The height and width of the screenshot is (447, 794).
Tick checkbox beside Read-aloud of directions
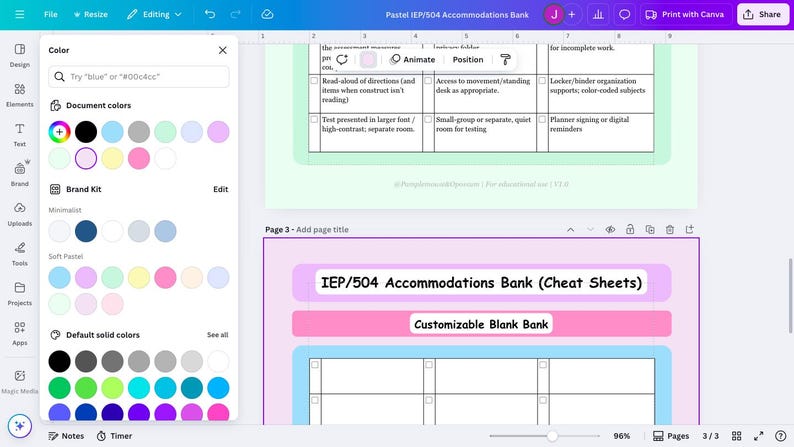(x=314, y=80)
